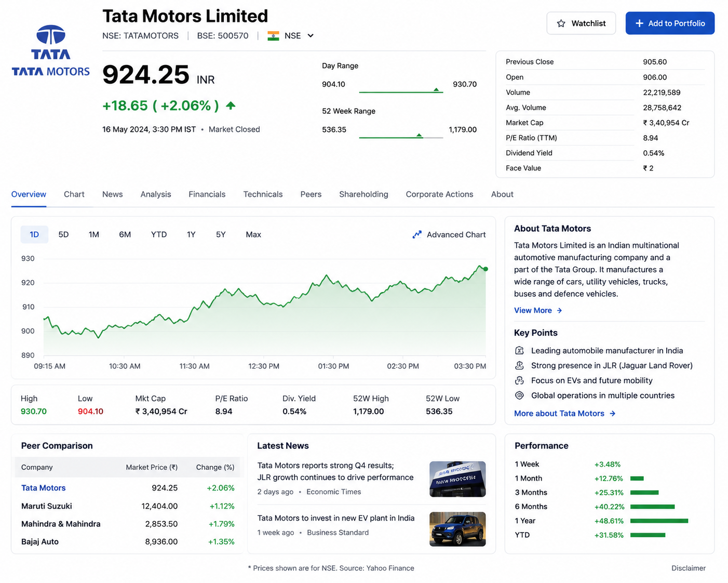Go to the Technicals tab
Image resolution: width=728 pixels, height=583 pixels.
263,194
